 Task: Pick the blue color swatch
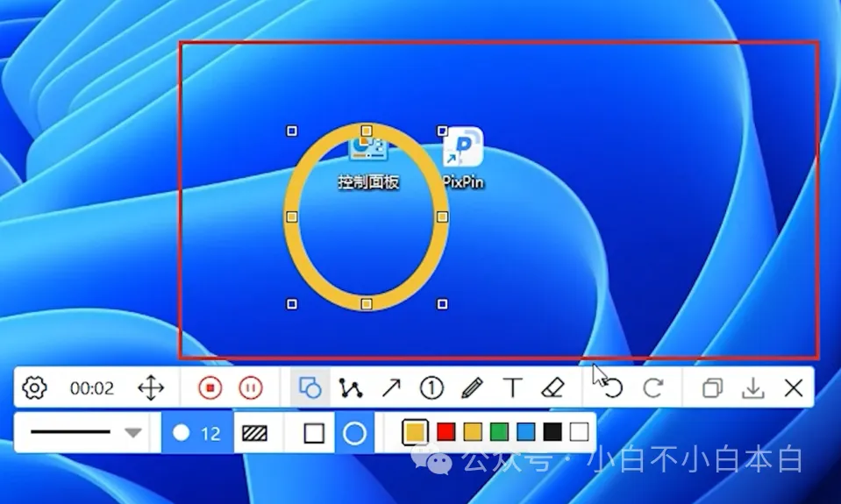pos(525,432)
